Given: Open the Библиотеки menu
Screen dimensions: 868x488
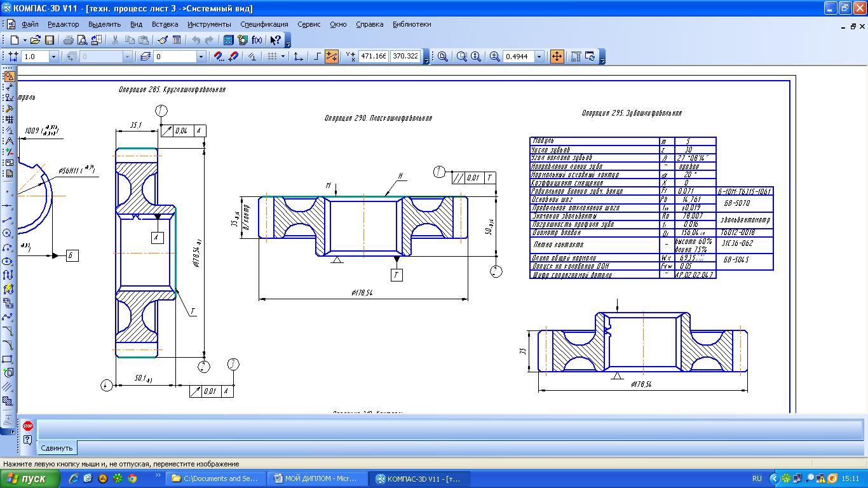Looking at the screenshot, I should pyautogui.click(x=412, y=24).
